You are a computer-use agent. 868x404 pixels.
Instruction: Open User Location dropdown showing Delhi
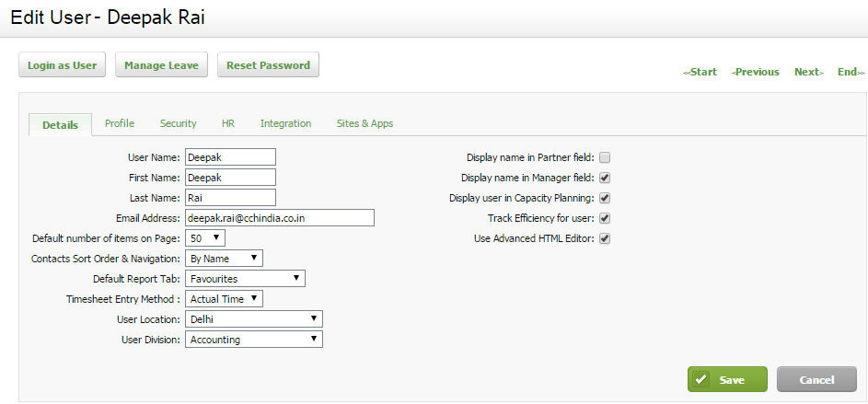coord(254,318)
